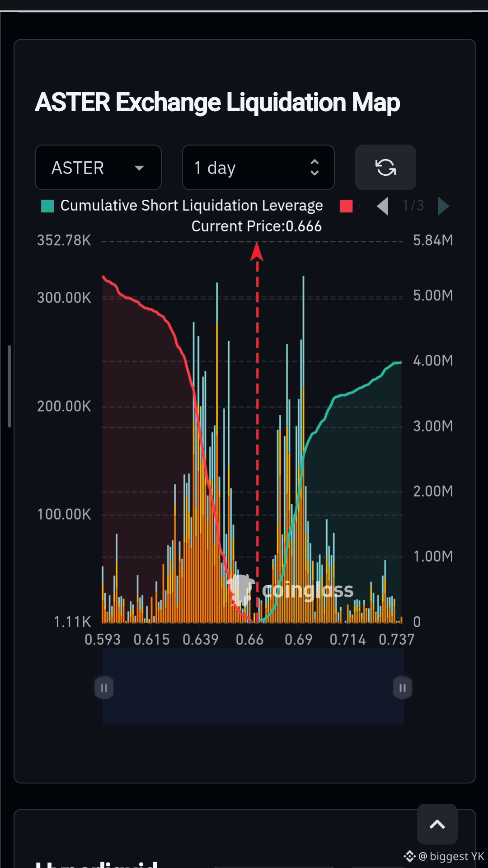This screenshot has width=488, height=868.
Task: Click the right range slider handle
Action: (x=402, y=688)
